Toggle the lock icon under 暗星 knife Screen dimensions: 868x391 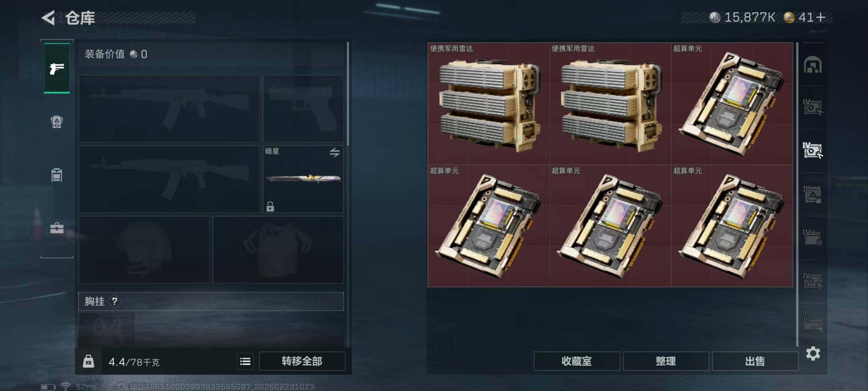270,206
